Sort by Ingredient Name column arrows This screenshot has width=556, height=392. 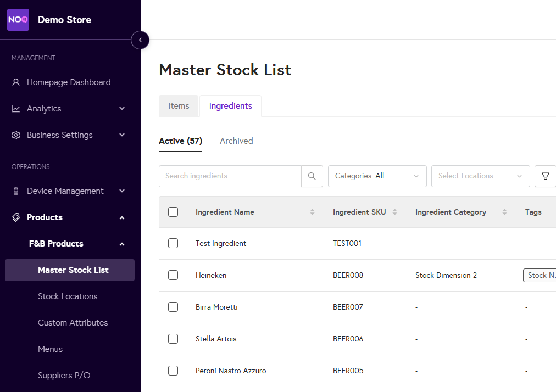pyautogui.click(x=312, y=212)
